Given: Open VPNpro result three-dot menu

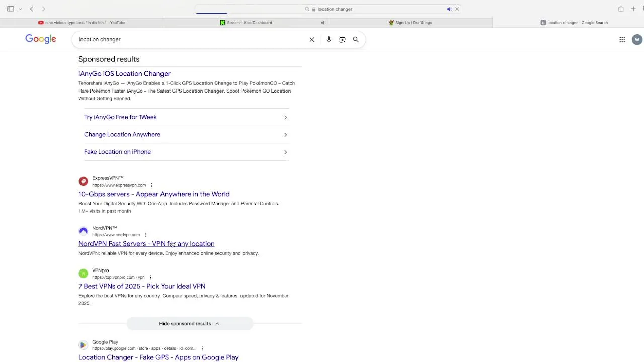Looking at the screenshot, I should [150, 277].
